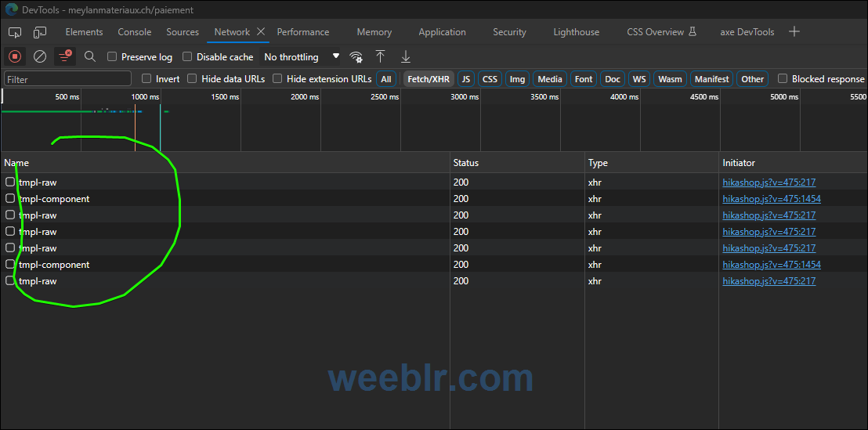Select checkbox of last tmpl-raw row
Viewport: 868px width, 430px height.
(x=10, y=280)
